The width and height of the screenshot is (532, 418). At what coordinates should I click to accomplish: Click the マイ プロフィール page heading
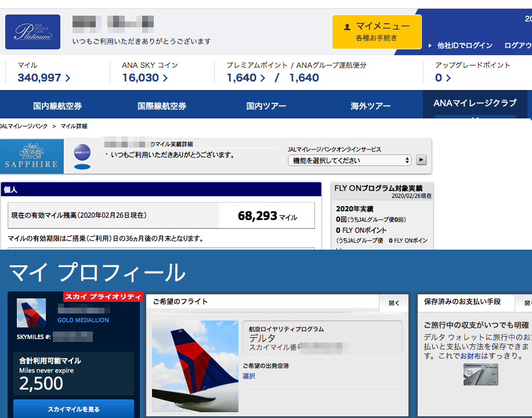(x=97, y=272)
